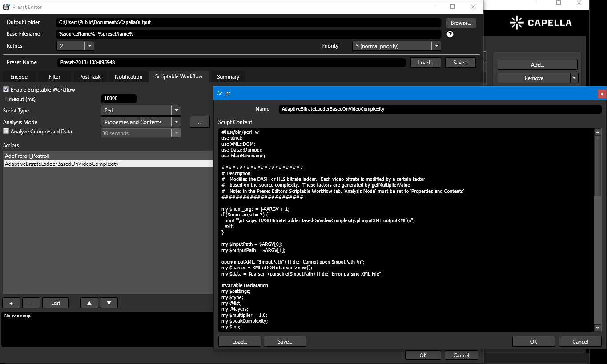Select AddPreroll_Postroll in the Scripts list
Image resolution: width=607 pixels, height=364 pixels.
27,156
